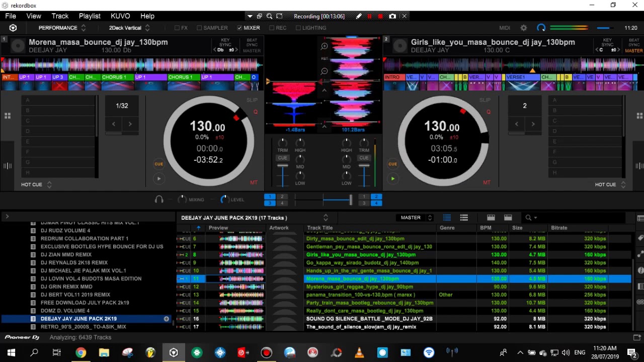Open the Playlist menu
This screenshot has width=644, height=362.
click(90, 16)
